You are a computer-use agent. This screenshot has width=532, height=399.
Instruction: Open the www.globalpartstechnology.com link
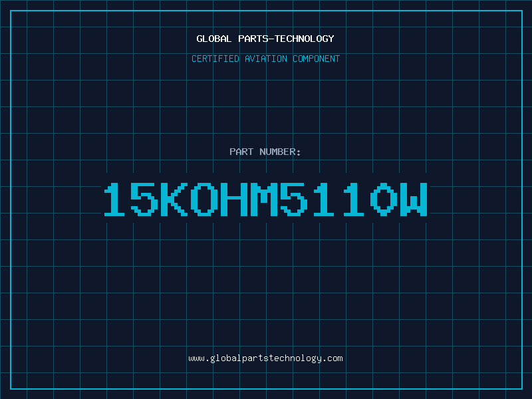click(x=265, y=358)
